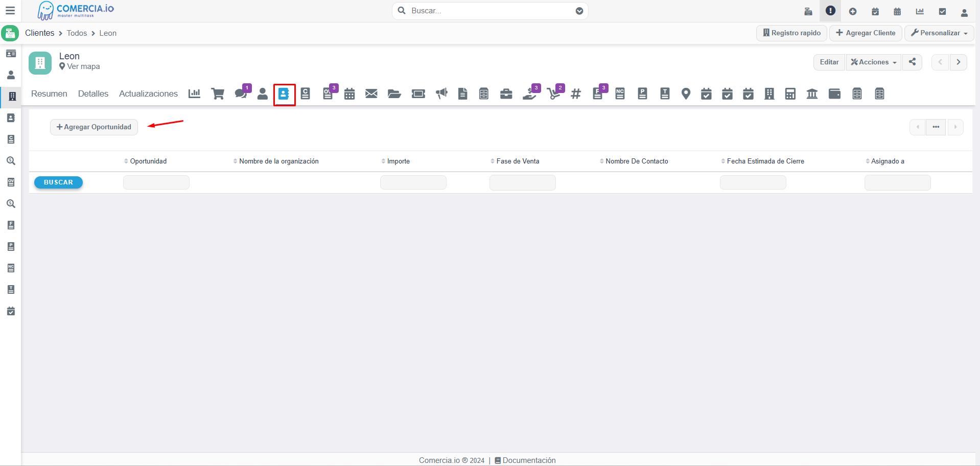Click the Fase de Venta filter input
980x466 pixels.
[523, 182]
